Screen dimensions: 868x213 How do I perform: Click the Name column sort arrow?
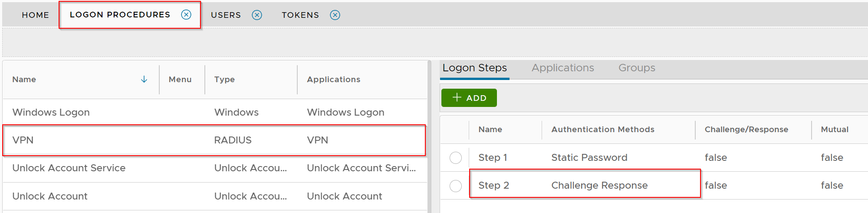pyautogui.click(x=144, y=80)
